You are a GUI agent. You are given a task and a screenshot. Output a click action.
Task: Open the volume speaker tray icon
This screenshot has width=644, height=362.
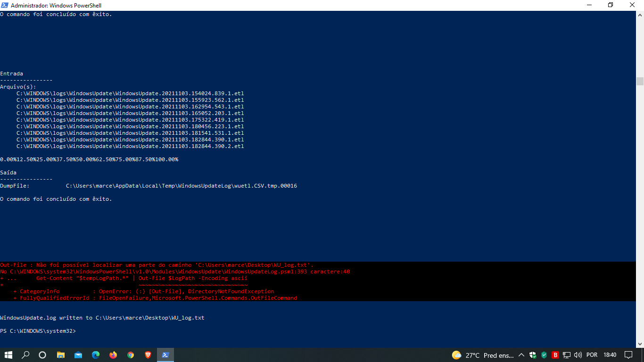(x=578, y=355)
